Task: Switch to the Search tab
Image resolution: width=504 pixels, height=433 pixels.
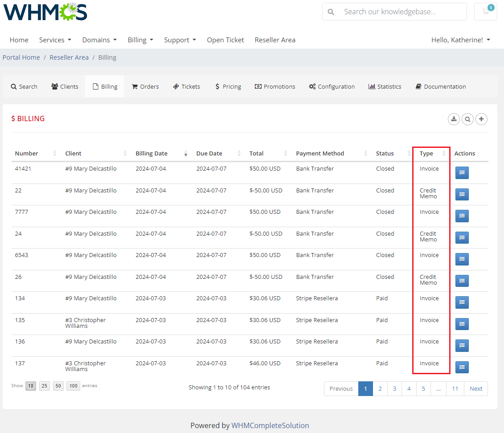Action: pyautogui.click(x=24, y=86)
